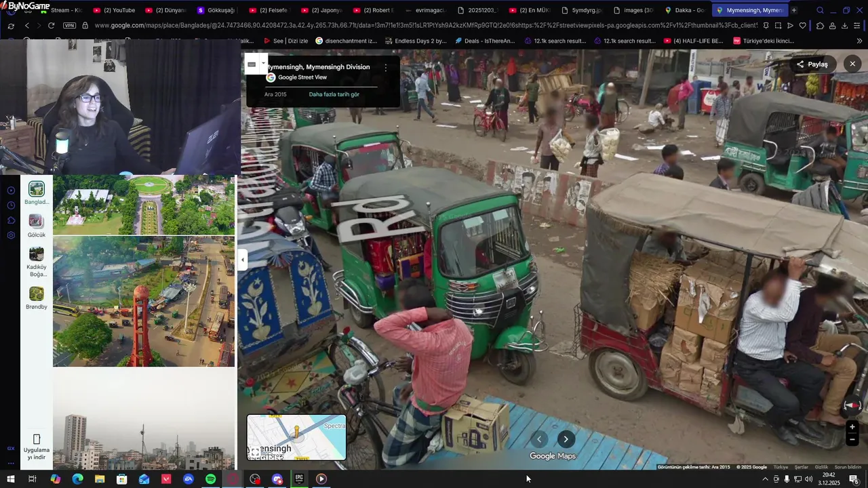This screenshot has height=488, width=868.
Task: Open the garden aerial photo thumbnail
Action: pos(144,205)
